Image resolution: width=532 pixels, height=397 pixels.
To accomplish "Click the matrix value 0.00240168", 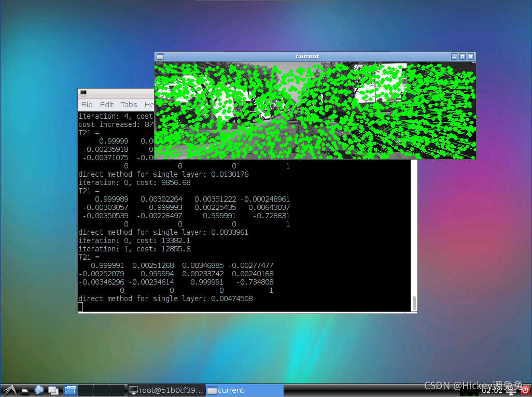I will [253, 274].
